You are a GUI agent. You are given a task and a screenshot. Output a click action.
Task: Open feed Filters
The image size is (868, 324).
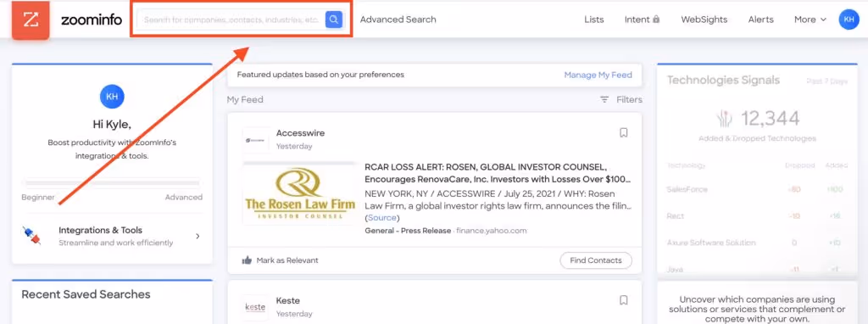pyautogui.click(x=630, y=100)
